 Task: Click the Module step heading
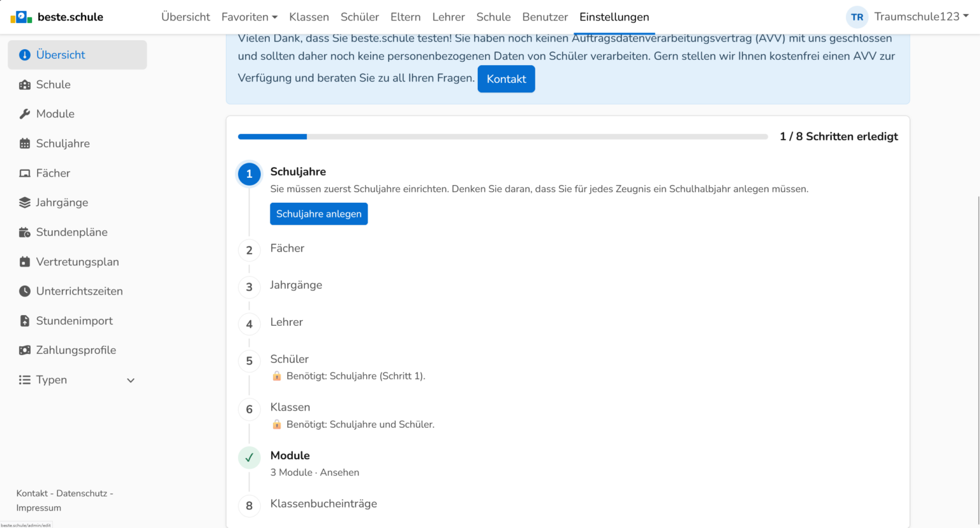point(290,455)
